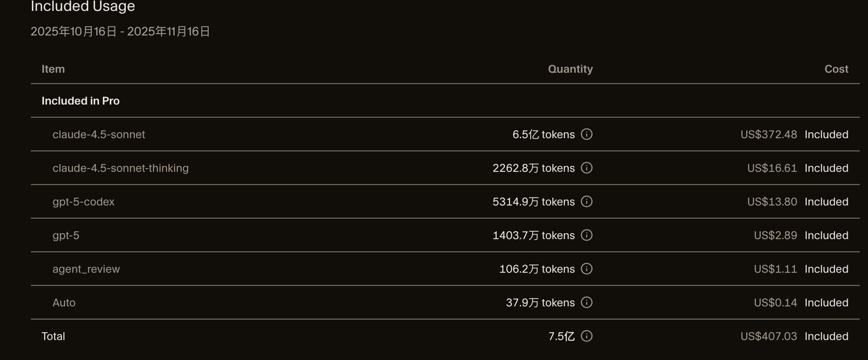Click the claude-4.5-sonnet-thinking item name
Image resolution: width=868 pixels, height=360 pixels.
click(120, 168)
